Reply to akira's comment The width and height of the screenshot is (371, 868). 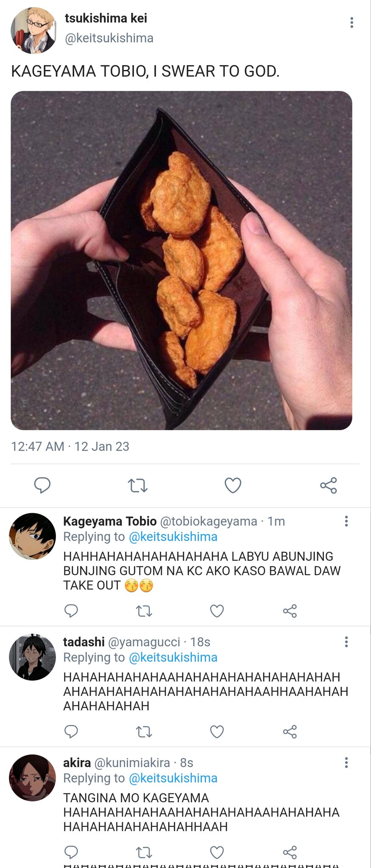(71, 852)
